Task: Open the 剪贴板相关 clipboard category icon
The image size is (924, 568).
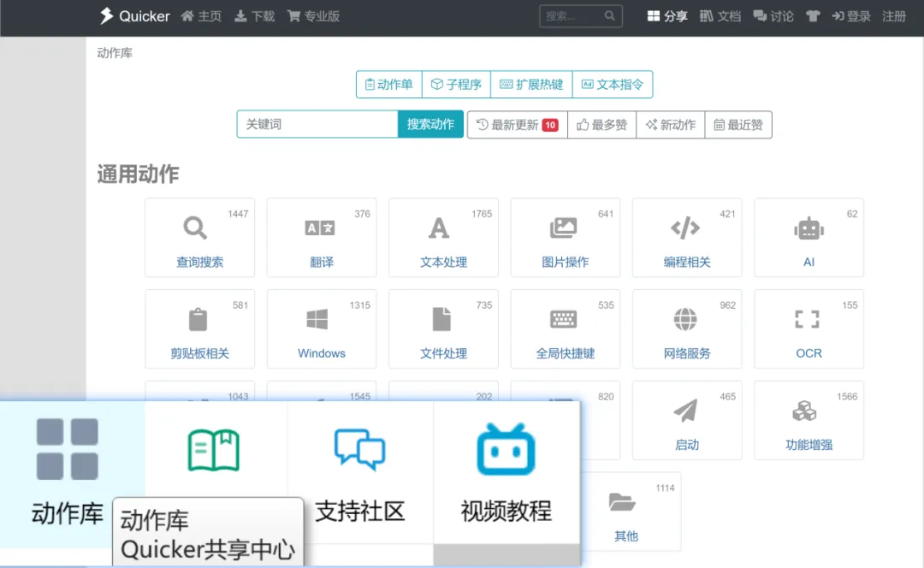Action: tap(198, 319)
